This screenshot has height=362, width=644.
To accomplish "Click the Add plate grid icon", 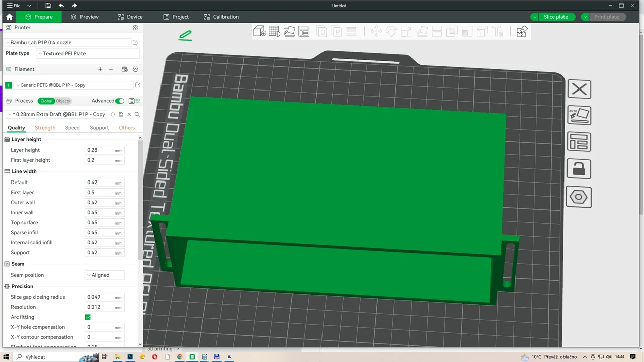I will coord(274,32).
